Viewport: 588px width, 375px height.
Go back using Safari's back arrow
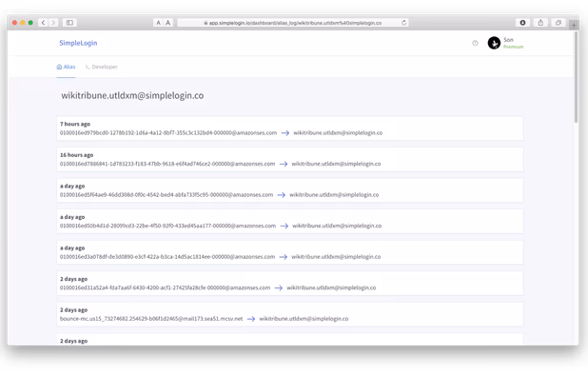pyautogui.click(x=43, y=23)
